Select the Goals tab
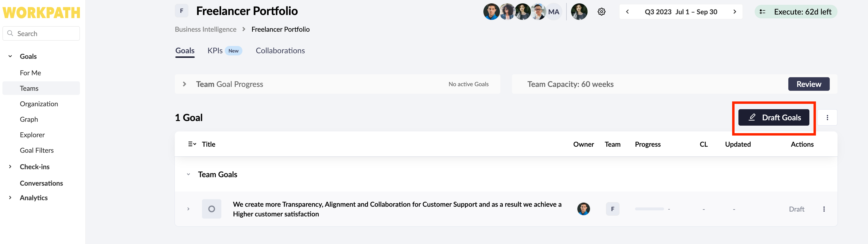This screenshot has height=244, width=868. (185, 51)
